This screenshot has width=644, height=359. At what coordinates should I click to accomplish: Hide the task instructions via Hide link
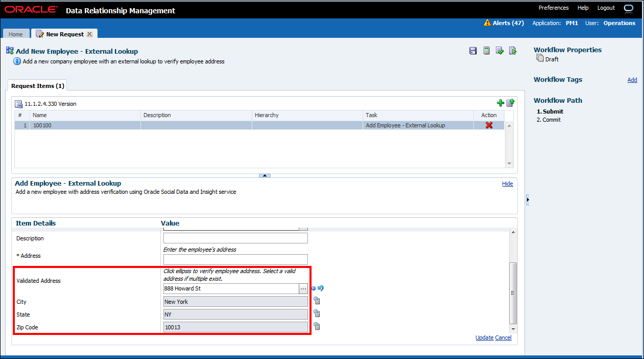point(507,184)
